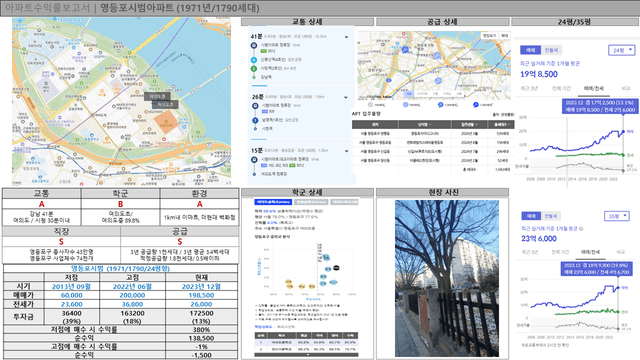Expand the 26분 transit route details

click(x=346, y=98)
